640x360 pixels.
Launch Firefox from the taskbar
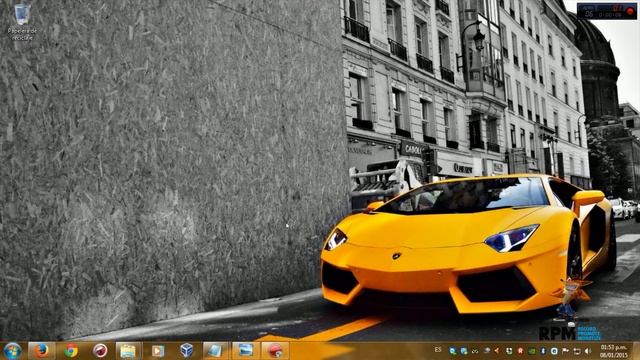(41, 351)
